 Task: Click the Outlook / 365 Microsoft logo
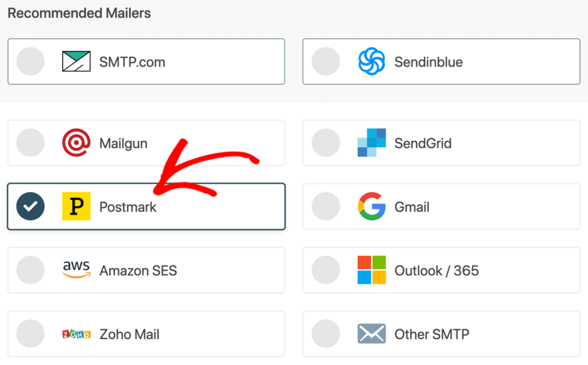(372, 270)
